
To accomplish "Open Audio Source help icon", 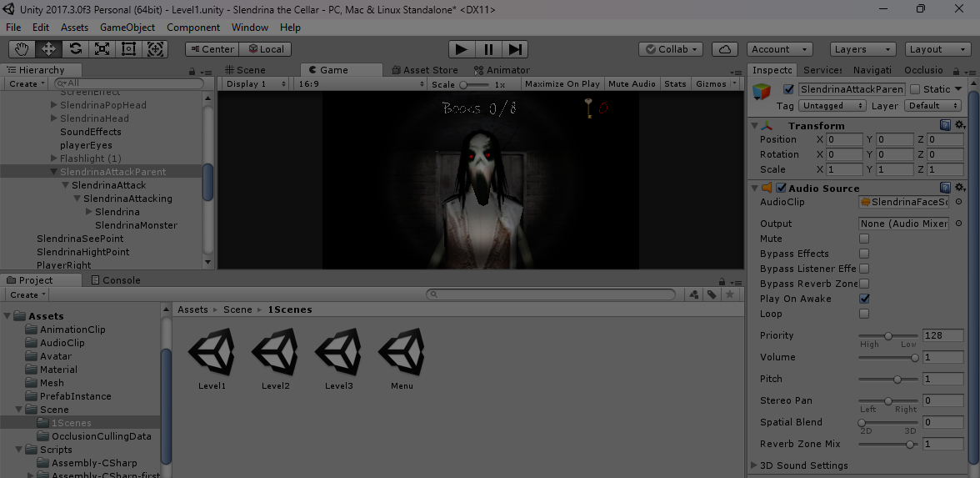I will [946, 188].
